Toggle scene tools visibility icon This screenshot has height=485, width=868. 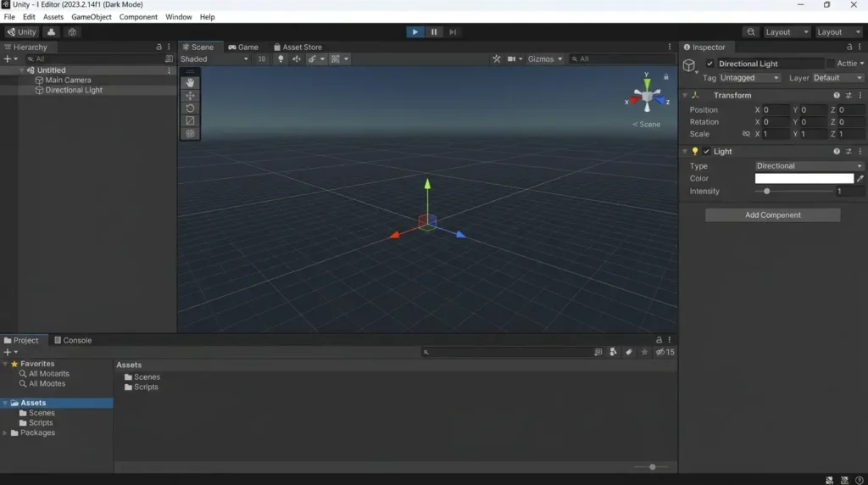click(496, 59)
